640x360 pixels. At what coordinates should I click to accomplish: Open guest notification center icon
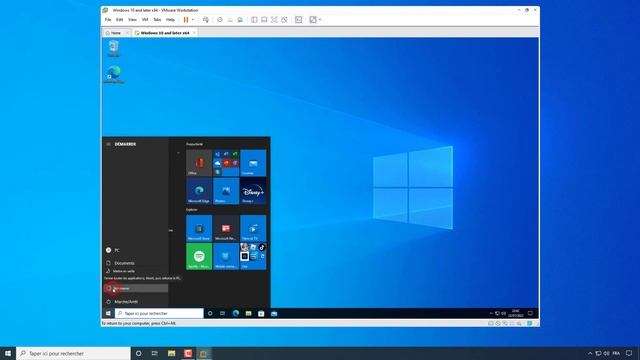pyautogui.click(x=530, y=313)
